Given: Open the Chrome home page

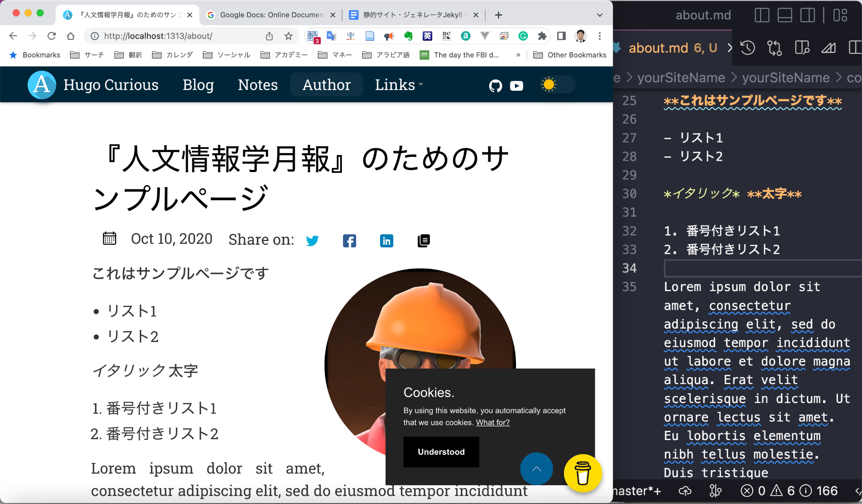Looking at the screenshot, I should (x=71, y=36).
